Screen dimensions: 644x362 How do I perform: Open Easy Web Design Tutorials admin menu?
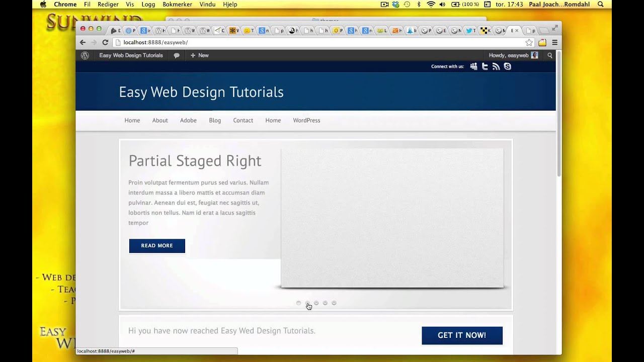pos(131,55)
